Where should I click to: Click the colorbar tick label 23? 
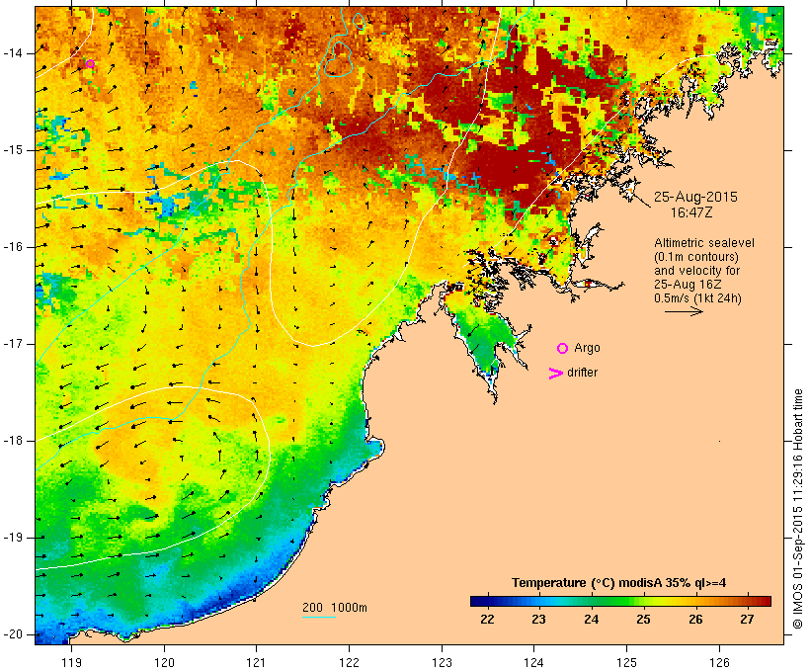click(x=538, y=620)
